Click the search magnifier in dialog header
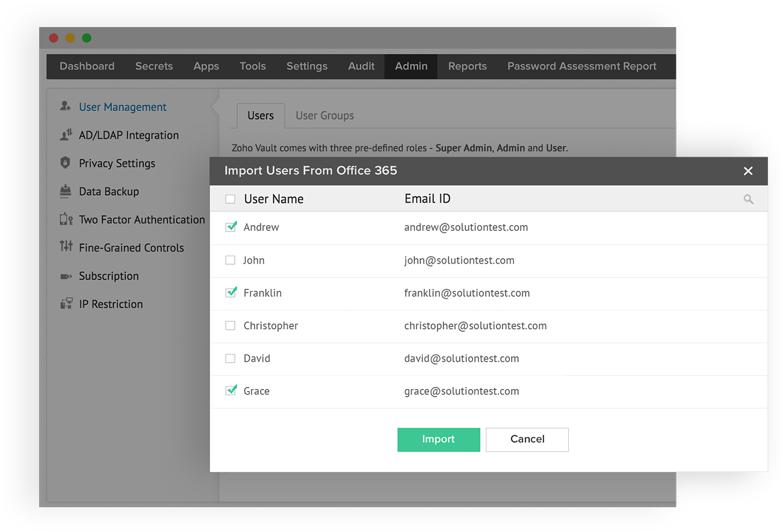 click(748, 199)
